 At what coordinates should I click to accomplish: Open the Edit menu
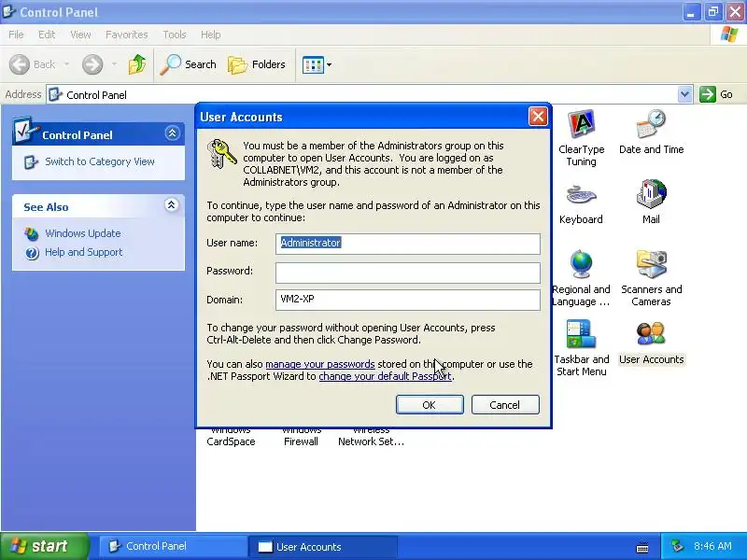(x=47, y=35)
